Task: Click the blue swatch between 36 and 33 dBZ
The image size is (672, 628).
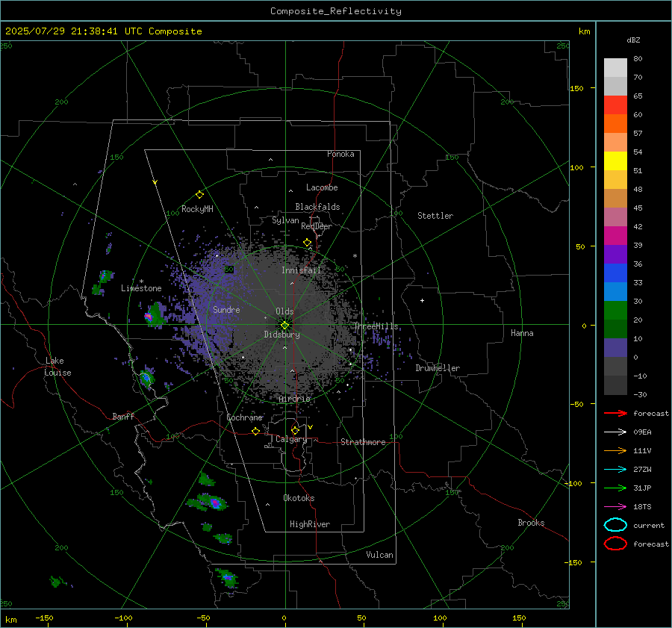Action: tap(615, 273)
